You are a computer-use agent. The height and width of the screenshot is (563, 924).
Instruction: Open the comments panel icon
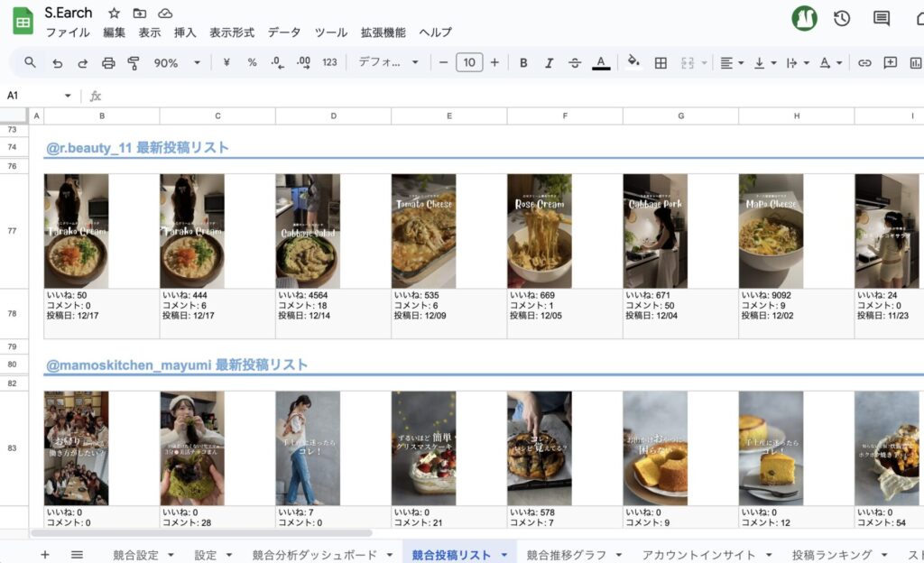(x=881, y=18)
